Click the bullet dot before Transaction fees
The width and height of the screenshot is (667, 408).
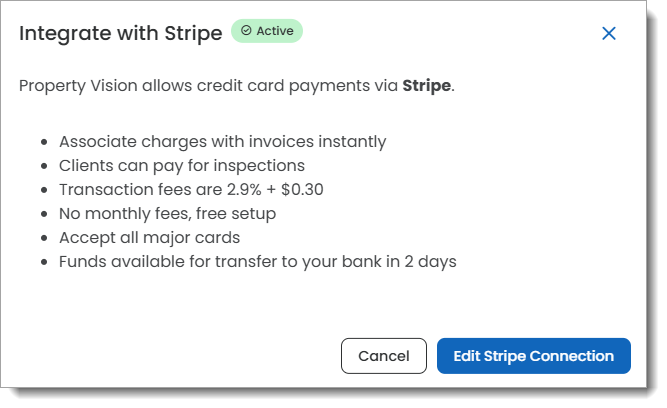click(x=41, y=190)
